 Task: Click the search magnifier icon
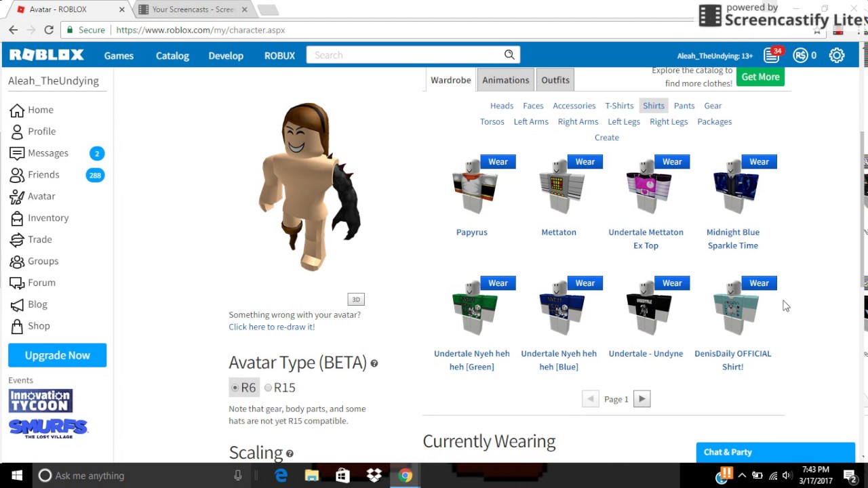(x=509, y=55)
